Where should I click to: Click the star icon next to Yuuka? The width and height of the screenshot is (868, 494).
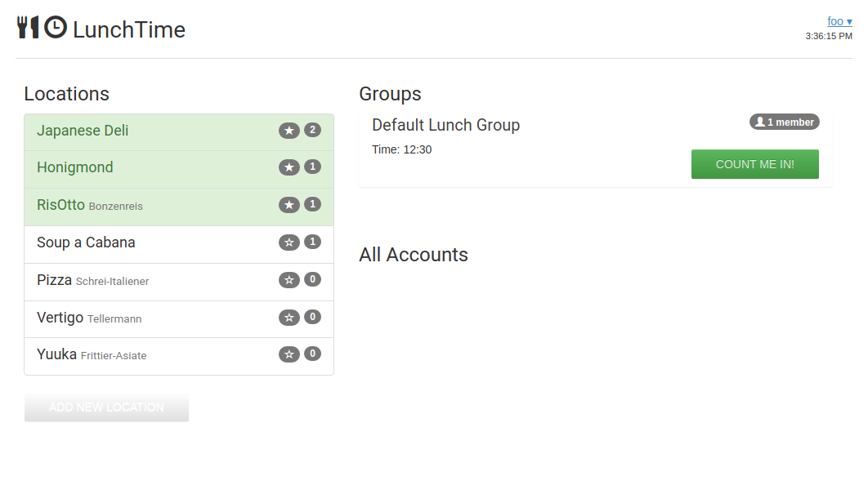289,354
